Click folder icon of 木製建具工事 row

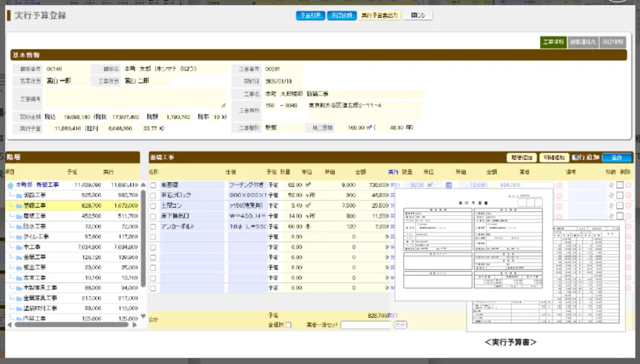[19, 288]
